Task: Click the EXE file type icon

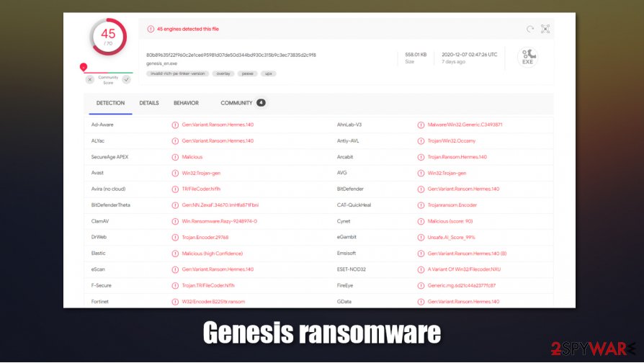Action: (x=528, y=57)
